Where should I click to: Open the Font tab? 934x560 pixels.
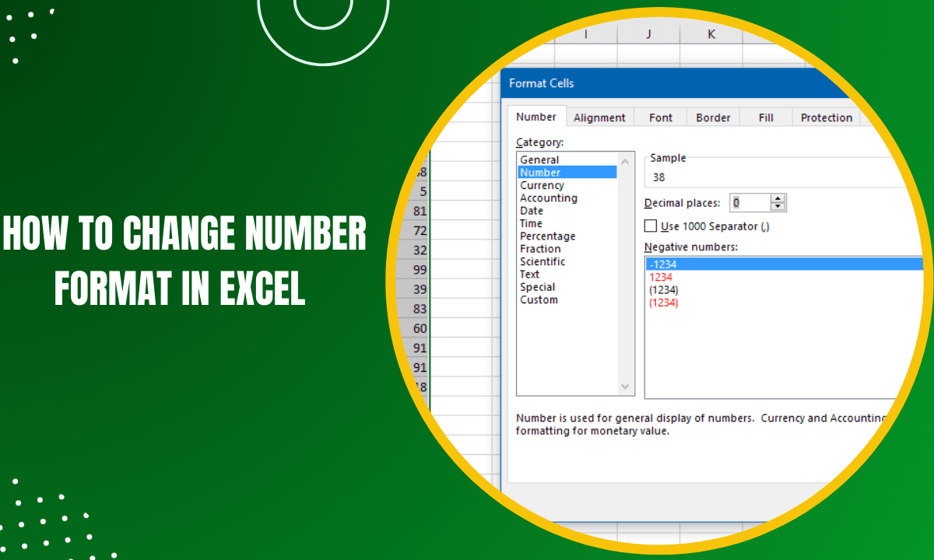659,117
